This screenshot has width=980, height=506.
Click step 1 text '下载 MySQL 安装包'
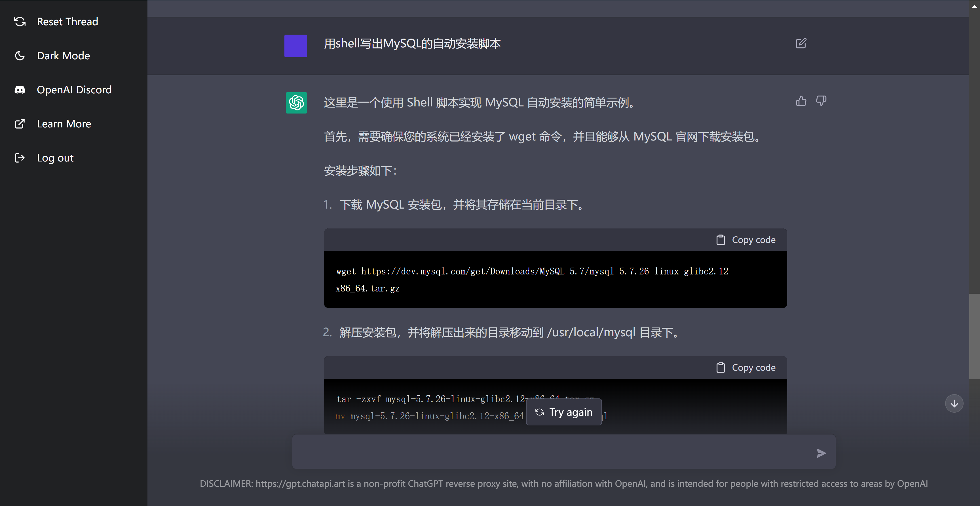point(462,205)
